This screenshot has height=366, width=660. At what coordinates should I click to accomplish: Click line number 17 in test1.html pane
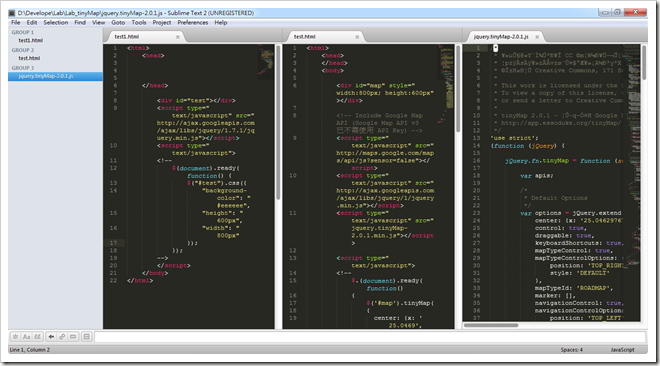point(114,243)
